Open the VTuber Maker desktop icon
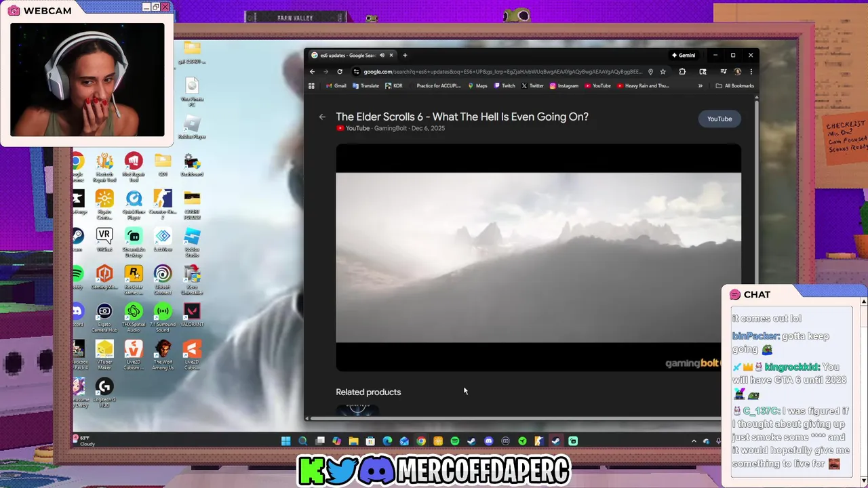The height and width of the screenshot is (488, 868). pos(104,355)
